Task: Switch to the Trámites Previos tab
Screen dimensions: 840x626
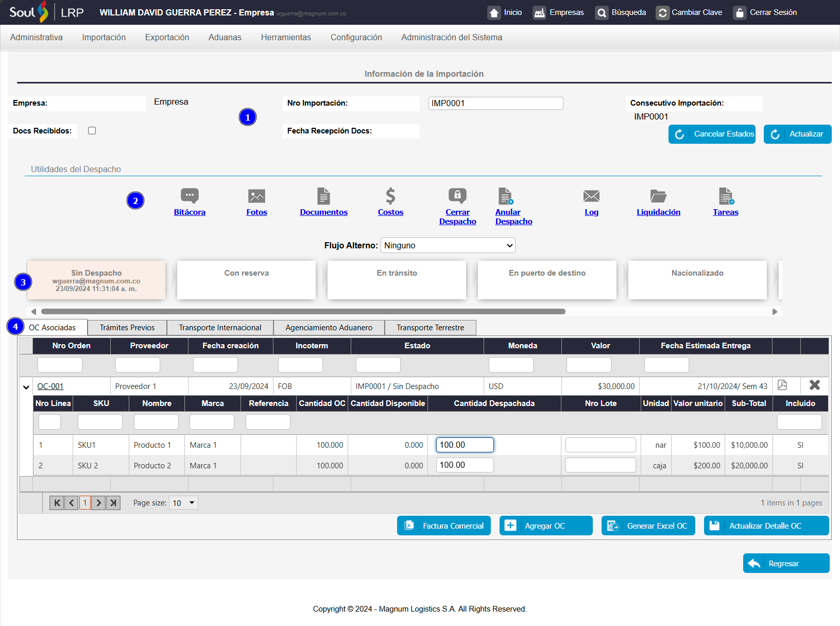Action: [x=127, y=328]
